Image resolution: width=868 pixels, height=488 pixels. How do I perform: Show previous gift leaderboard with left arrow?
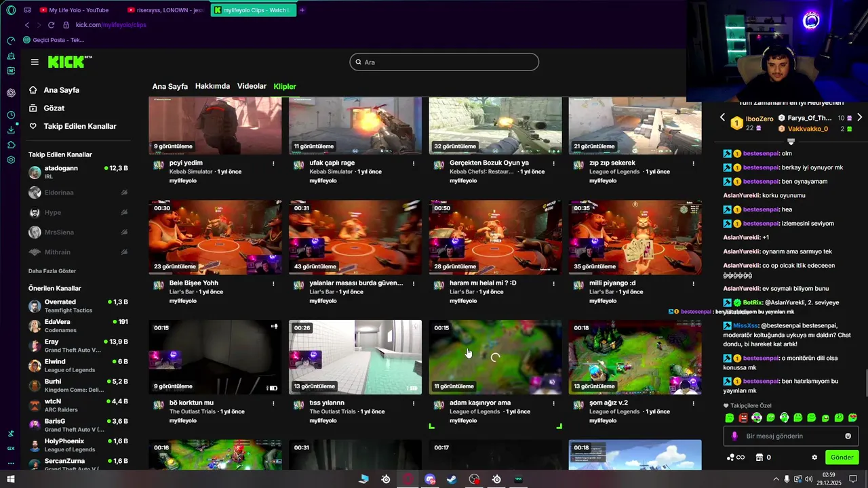[x=722, y=117]
